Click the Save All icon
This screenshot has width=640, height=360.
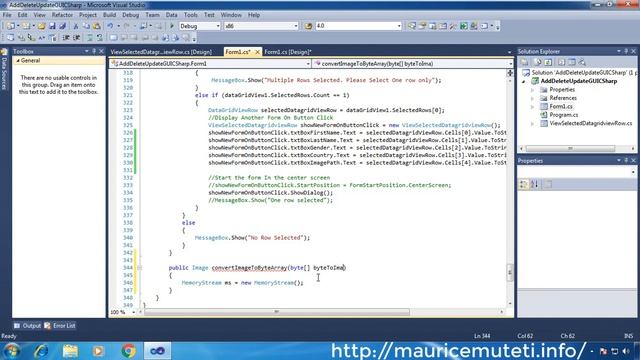click(x=62, y=26)
